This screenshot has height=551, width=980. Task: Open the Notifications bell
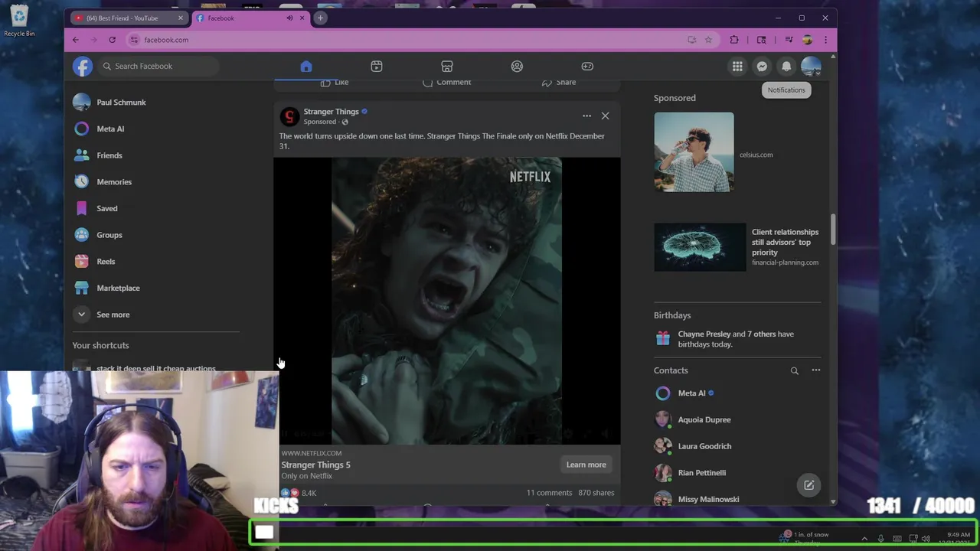coord(786,67)
